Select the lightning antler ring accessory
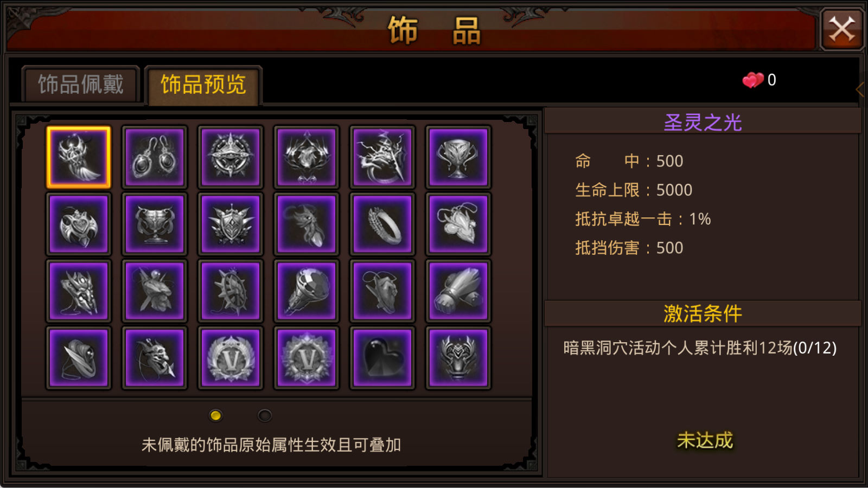Screen dimensions: 868x488 [x=382, y=157]
